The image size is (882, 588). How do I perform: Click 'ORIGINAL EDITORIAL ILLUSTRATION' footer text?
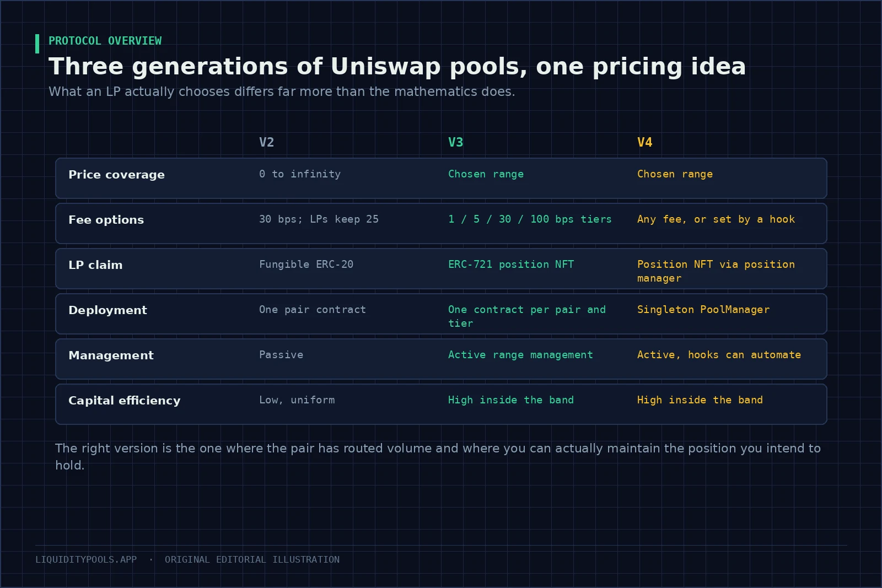coord(252,560)
